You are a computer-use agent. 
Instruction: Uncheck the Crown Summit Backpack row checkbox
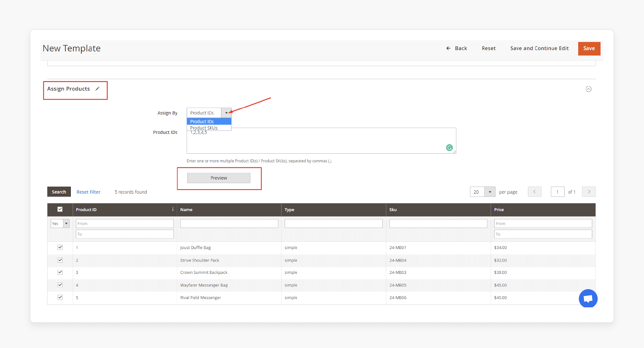point(60,272)
